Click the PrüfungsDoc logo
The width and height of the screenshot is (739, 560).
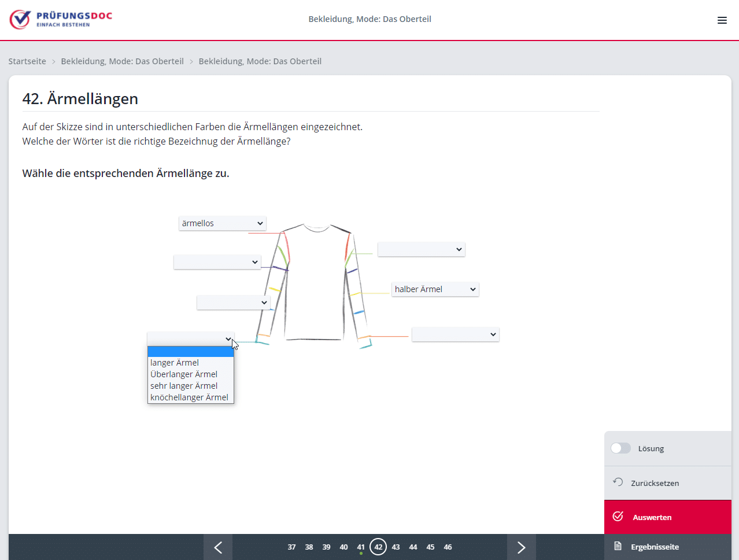pyautogui.click(x=61, y=19)
